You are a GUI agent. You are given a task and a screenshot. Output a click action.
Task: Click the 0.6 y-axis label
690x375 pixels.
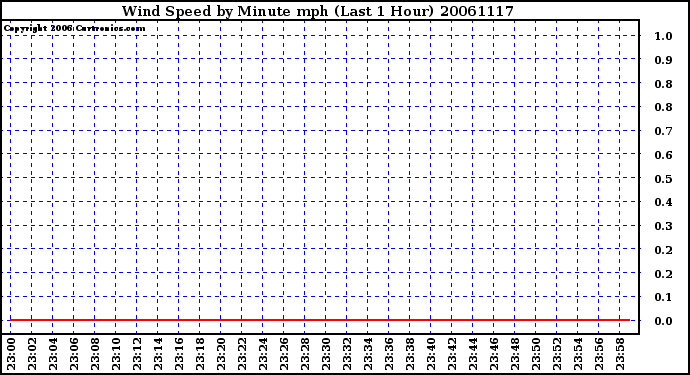click(663, 155)
